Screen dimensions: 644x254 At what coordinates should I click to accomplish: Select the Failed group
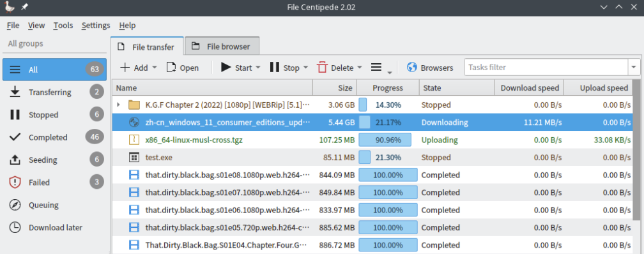(55, 182)
